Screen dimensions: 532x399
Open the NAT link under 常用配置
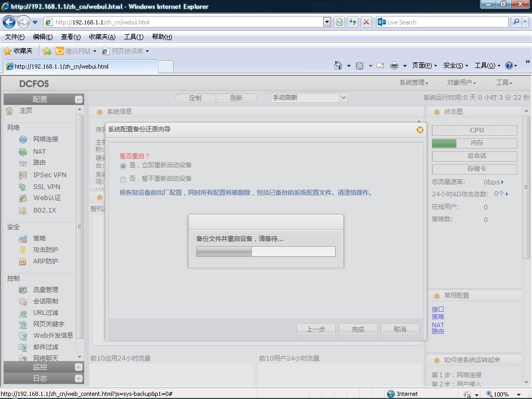pos(437,325)
